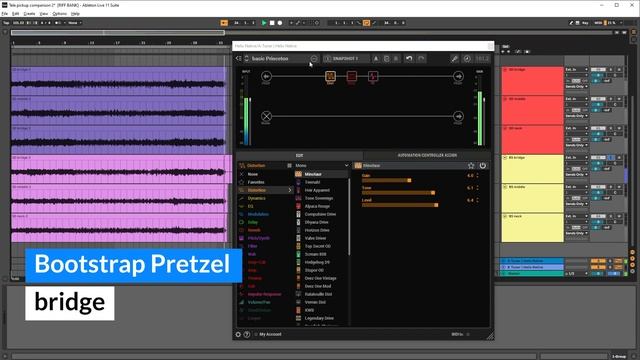640x360 pixels.
Task: Expand Distortion category chevron
Action: (x=290, y=190)
